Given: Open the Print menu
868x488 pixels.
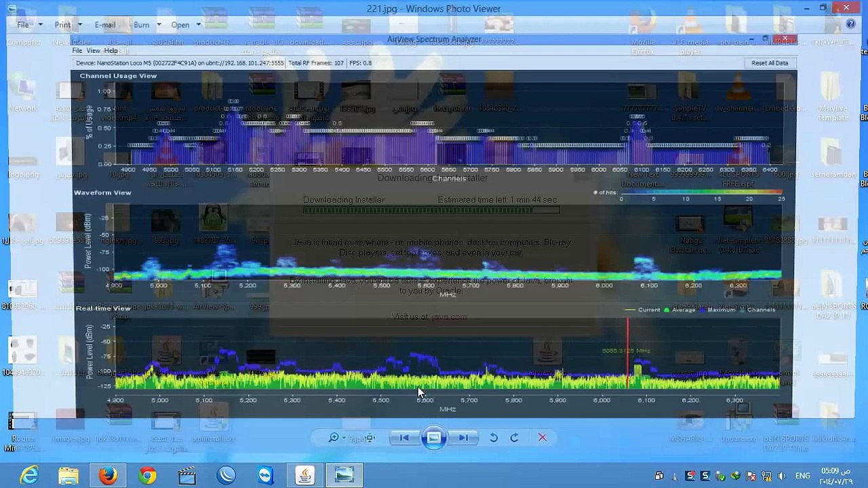Looking at the screenshot, I should (62, 25).
